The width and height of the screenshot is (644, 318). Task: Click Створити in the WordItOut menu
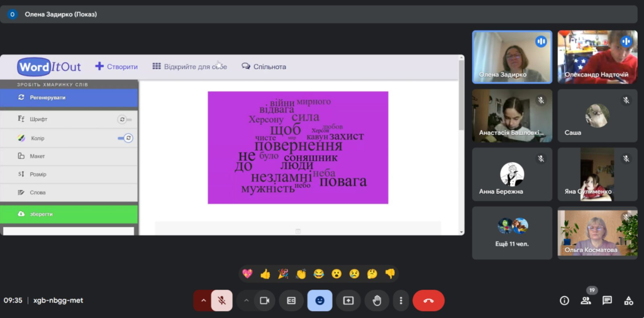tap(116, 67)
